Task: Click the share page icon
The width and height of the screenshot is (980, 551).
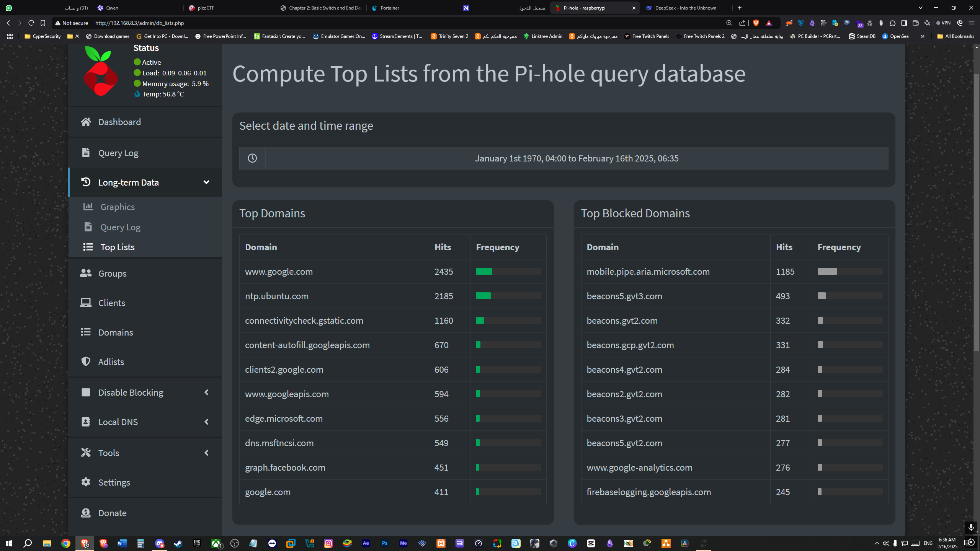Action: coord(742,23)
